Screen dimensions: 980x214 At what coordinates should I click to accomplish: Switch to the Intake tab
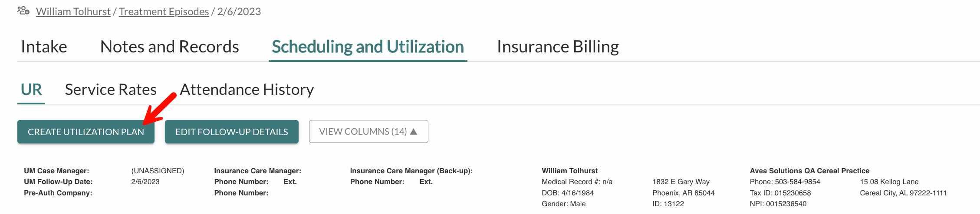click(x=44, y=47)
